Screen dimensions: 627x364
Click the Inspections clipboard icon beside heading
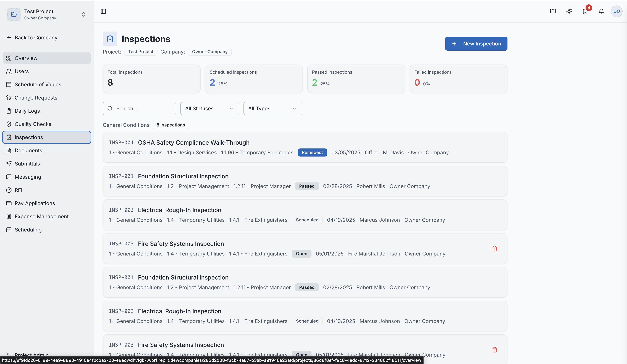coord(110,39)
